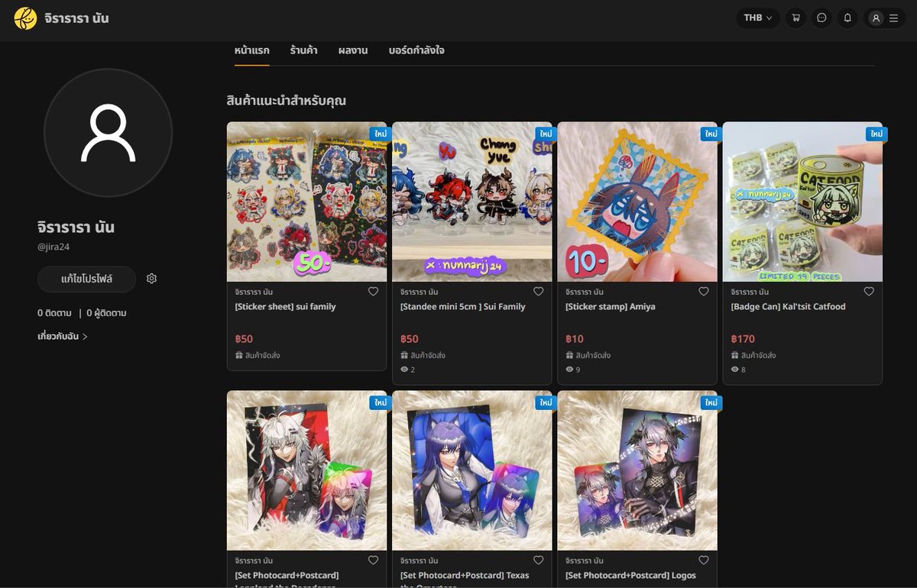Click view count eye icon on Standee card
The image size is (917, 588).
404,370
